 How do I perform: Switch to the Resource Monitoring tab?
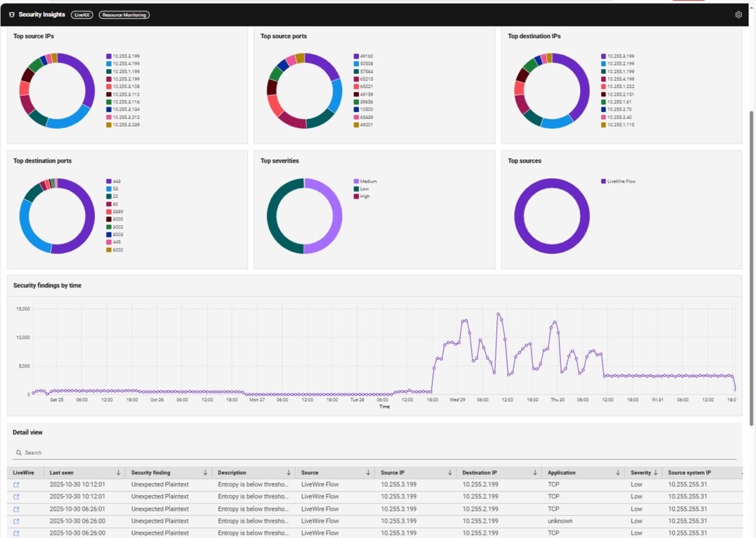[x=123, y=14]
